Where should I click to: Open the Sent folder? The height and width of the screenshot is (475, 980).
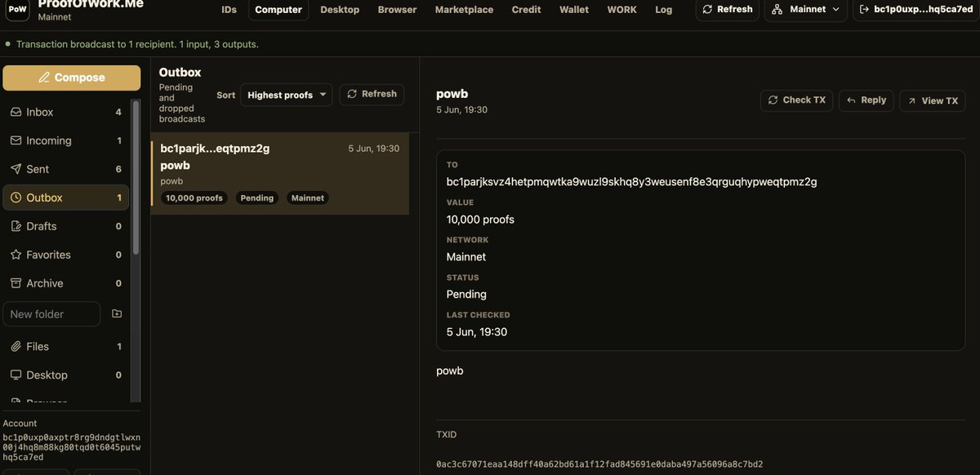point(65,169)
